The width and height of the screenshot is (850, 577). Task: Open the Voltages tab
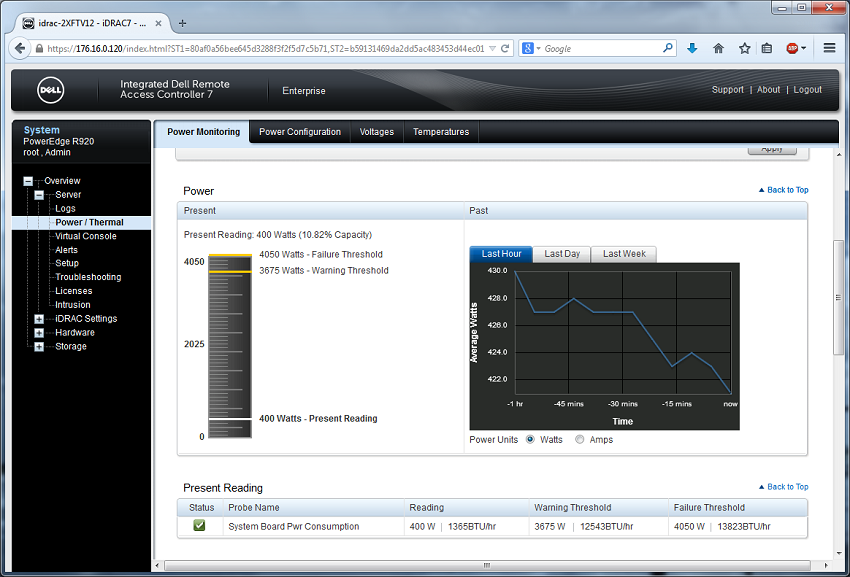click(x=377, y=132)
